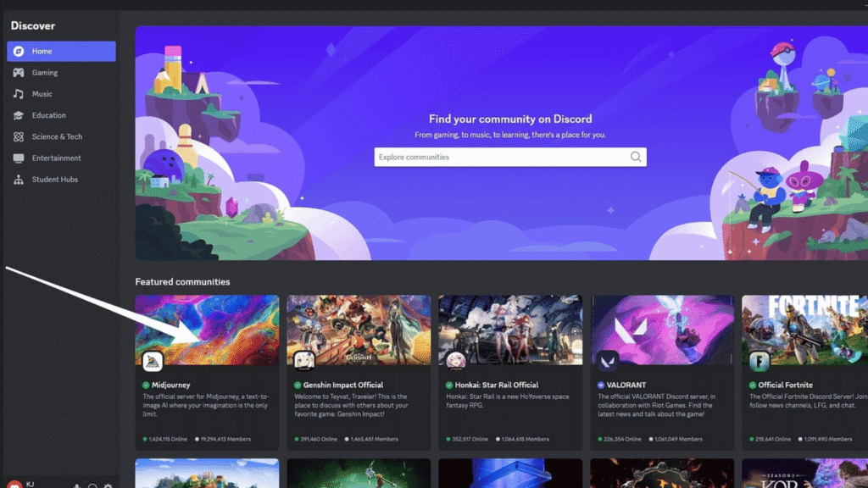Click '1,424,115 Online' on the Midjourney card
The image size is (868, 488).
[x=165, y=440]
